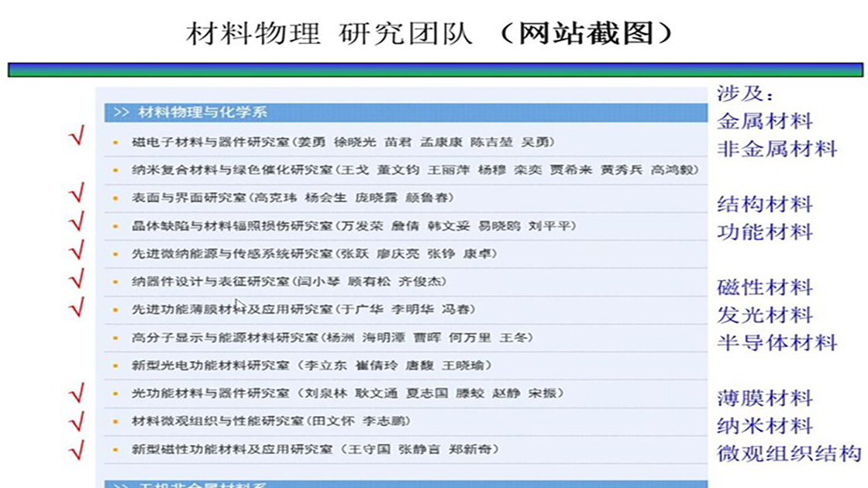
Task: Click the name 张跃 in the list
Action: (355, 253)
